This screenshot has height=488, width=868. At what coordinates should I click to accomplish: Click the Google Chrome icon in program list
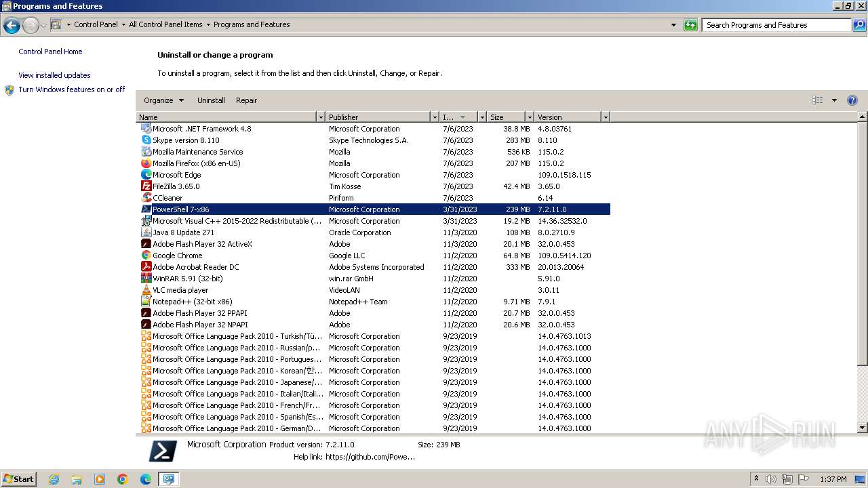point(146,256)
